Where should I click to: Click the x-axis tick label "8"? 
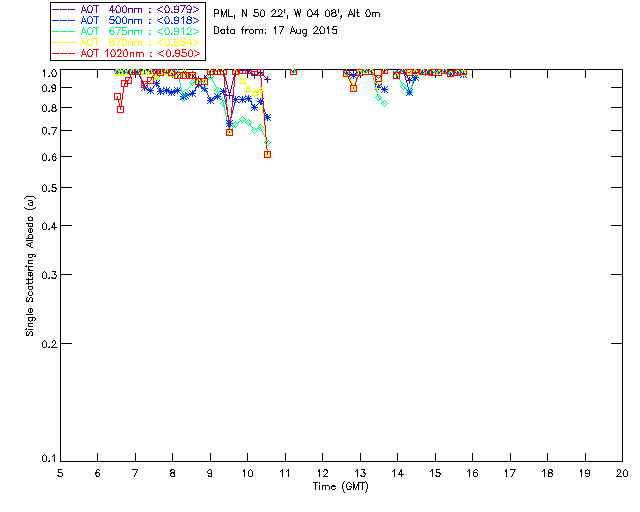(173, 473)
